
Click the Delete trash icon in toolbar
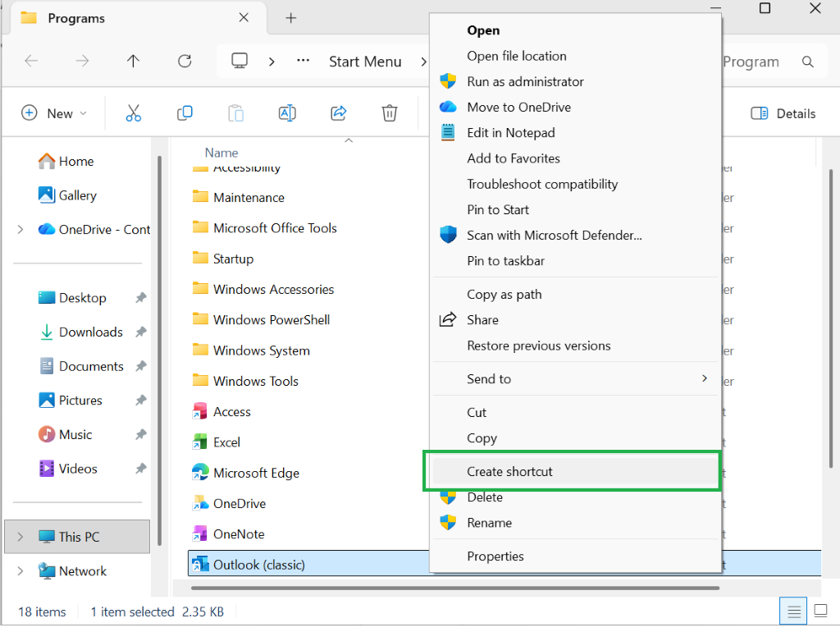[390, 113]
